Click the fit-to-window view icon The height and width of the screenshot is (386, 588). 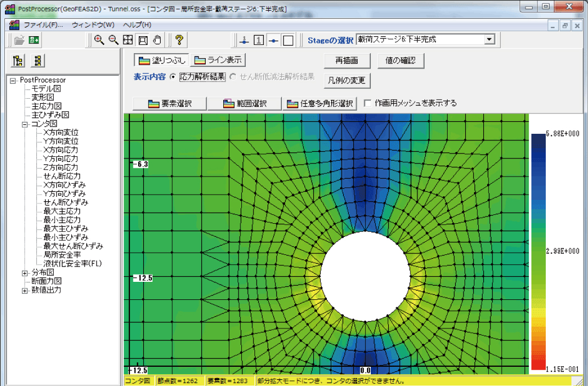[x=128, y=39]
